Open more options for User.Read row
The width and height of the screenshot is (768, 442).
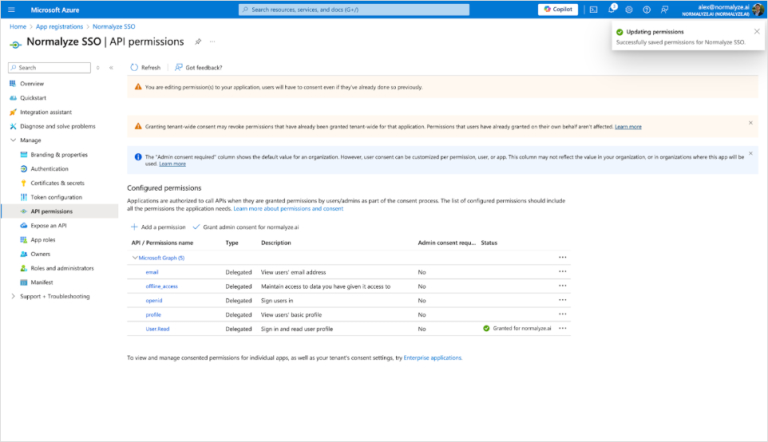pos(562,328)
